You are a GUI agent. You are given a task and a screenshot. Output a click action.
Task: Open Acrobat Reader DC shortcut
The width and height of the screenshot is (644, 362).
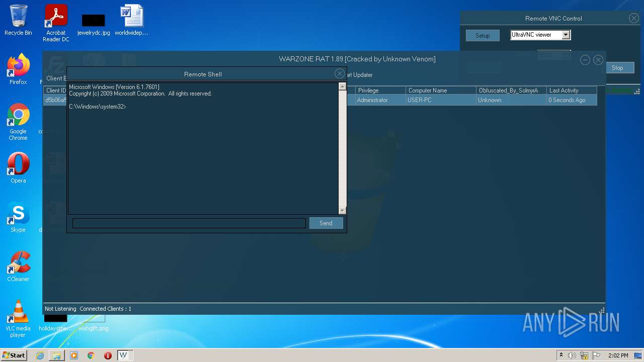click(x=56, y=23)
